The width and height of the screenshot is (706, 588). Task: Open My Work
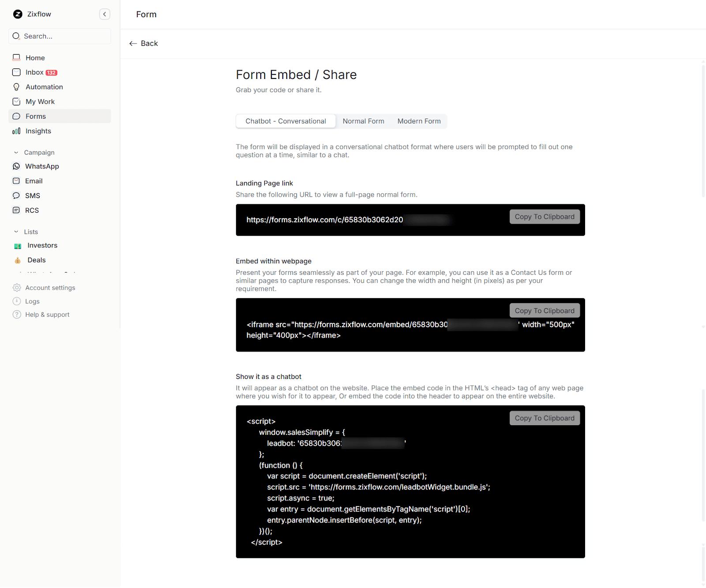point(40,101)
